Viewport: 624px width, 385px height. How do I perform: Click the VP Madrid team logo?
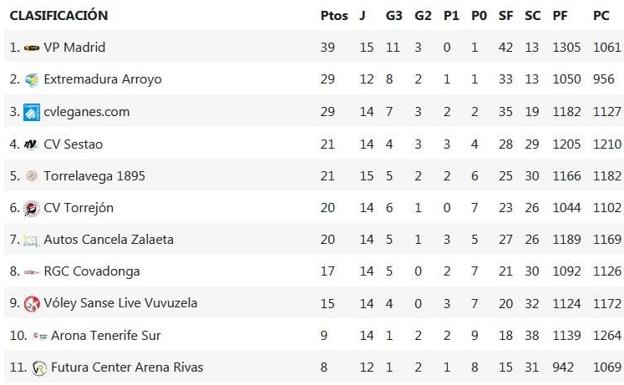(31, 48)
